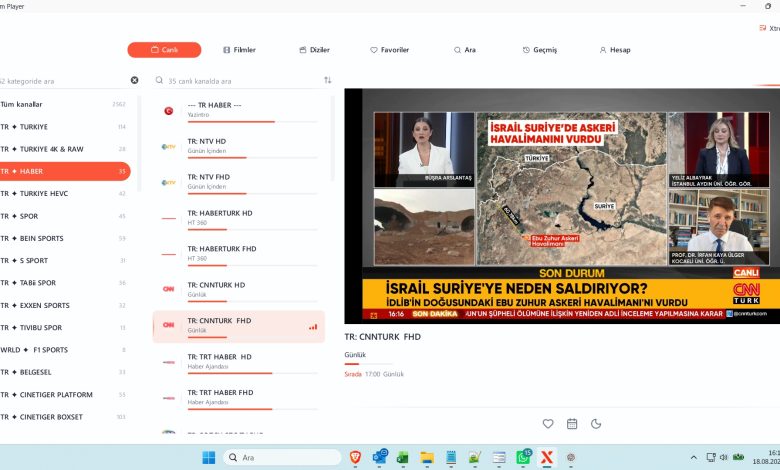This screenshot has height=470, width=780.
Task: Click the CNN logo of CNNTURK FHD
Action: tap(169, 325)
